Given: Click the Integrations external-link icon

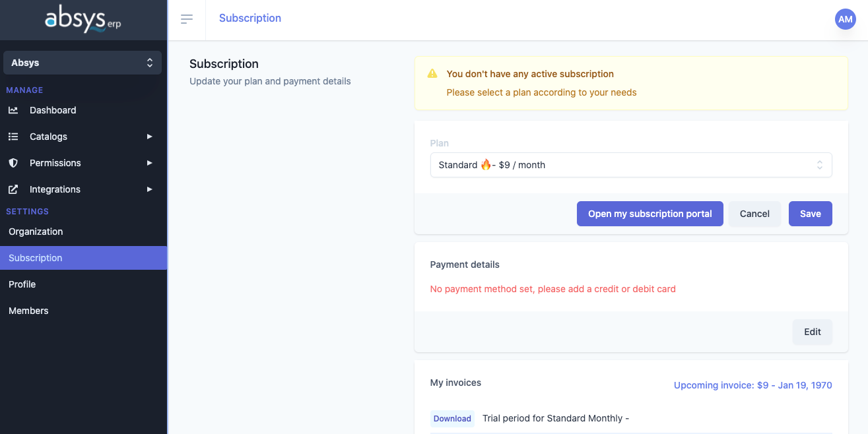Looking at the screenshot, I should point(13,189).
